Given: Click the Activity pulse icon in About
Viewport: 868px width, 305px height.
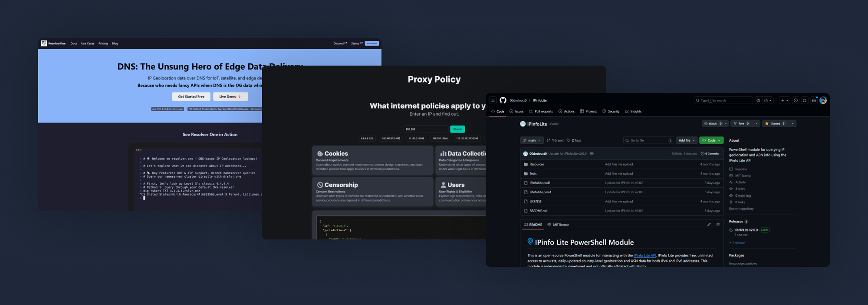Looking at the screenshot, I should coord(731,182).
